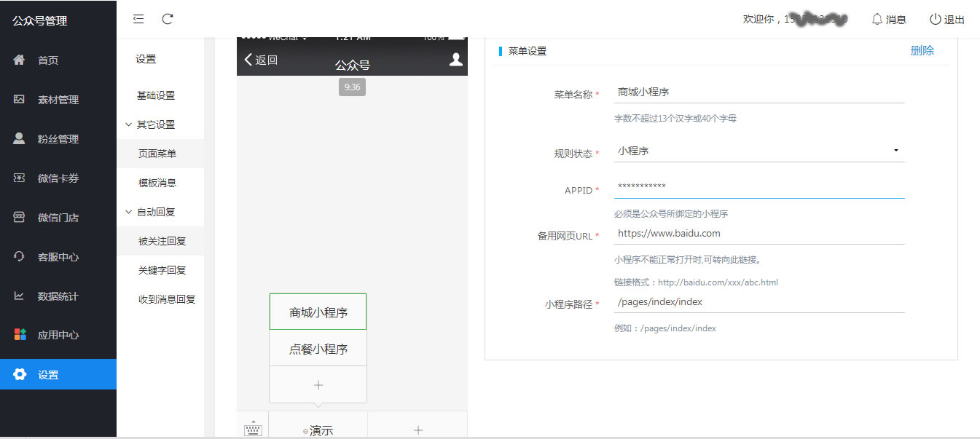Open 应用中心 section

58,335
